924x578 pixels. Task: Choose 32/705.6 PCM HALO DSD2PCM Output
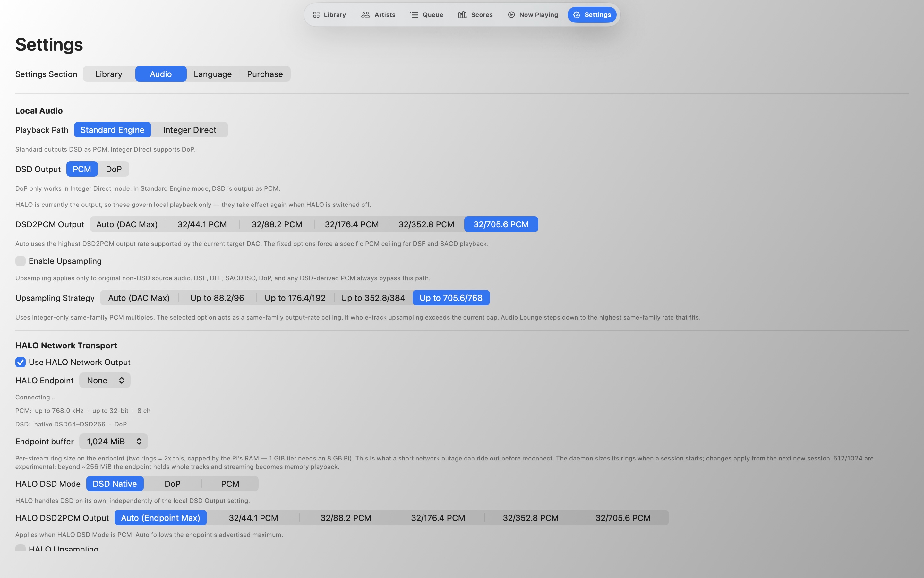(623, 518)
